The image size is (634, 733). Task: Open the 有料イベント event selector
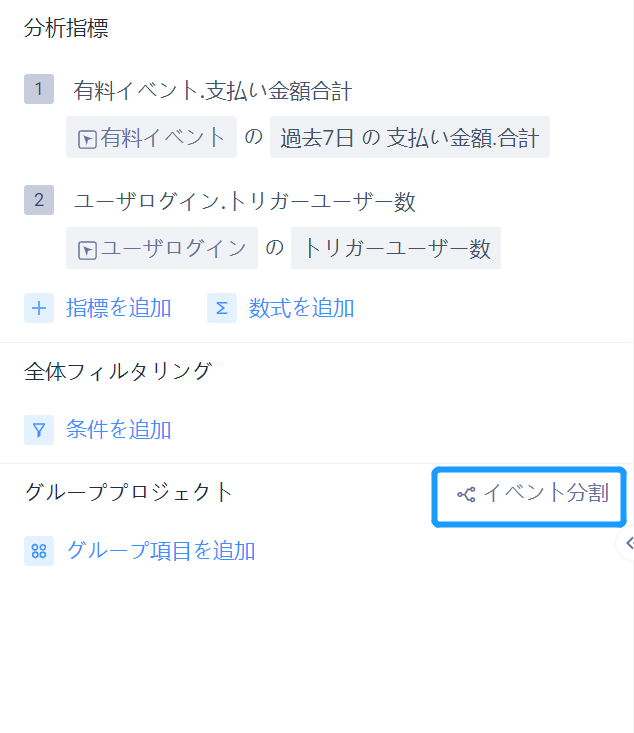[151, 137]
